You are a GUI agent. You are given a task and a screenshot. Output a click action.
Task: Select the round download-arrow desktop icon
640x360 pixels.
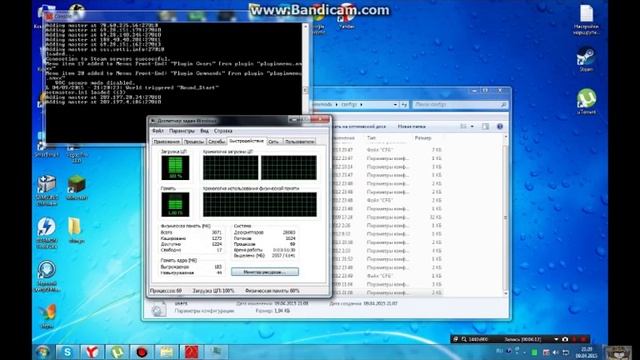[x=47, y=276]
